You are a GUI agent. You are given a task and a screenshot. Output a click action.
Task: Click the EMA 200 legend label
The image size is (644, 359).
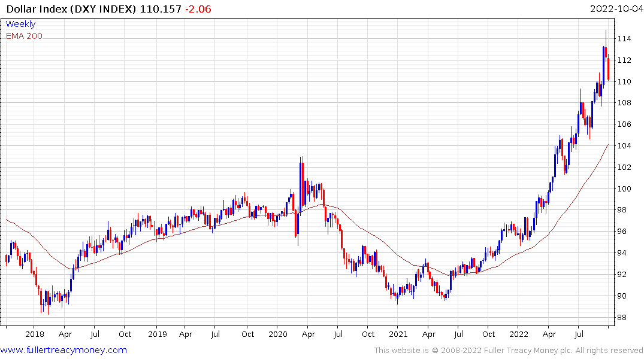tap(24, 36)
